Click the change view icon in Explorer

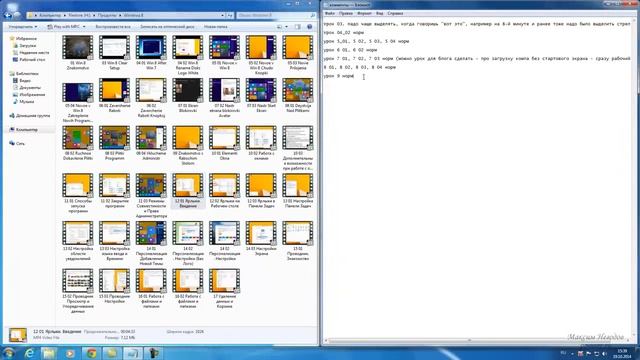pos(280,27)
